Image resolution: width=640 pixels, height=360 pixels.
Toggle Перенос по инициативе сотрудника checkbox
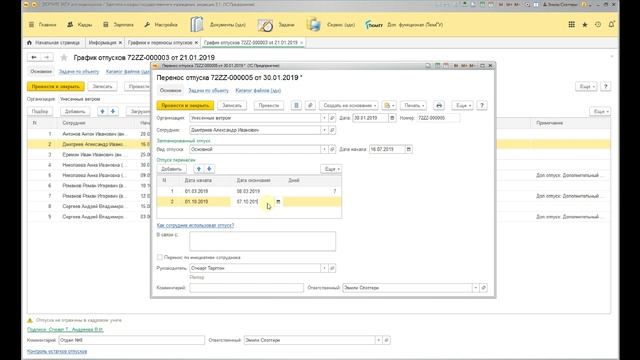click(160, 258)
